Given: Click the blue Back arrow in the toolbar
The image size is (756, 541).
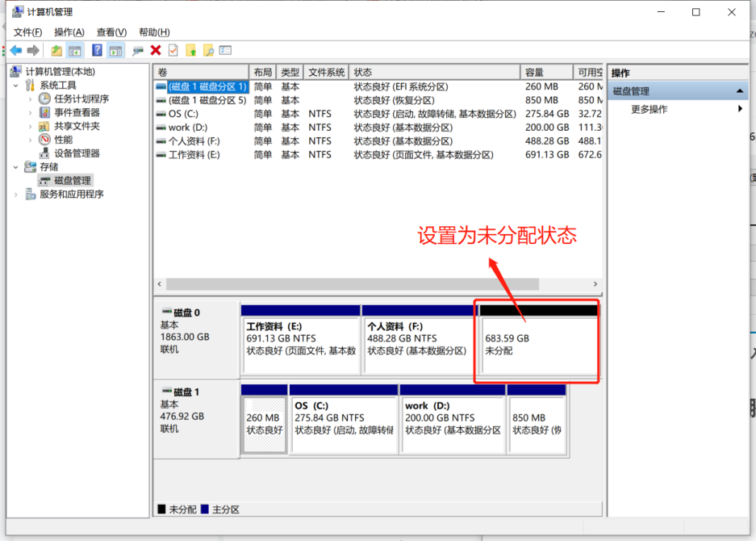Looking at the screenshot, I should point(16,50).
